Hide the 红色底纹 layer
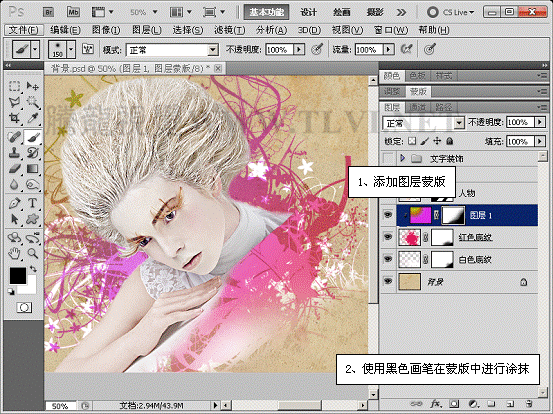 pyautogui.click(x=388, y=237)
